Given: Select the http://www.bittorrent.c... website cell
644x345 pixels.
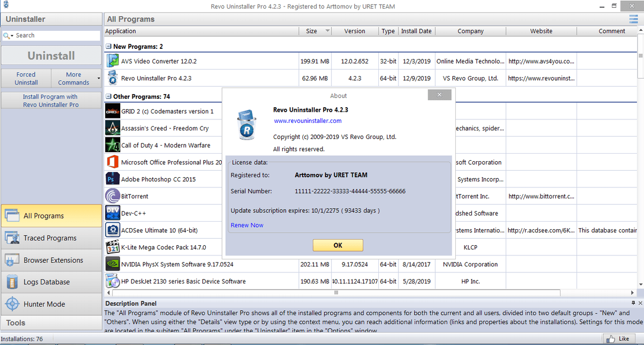Looking at the screenshot, I should coord(541,196).
